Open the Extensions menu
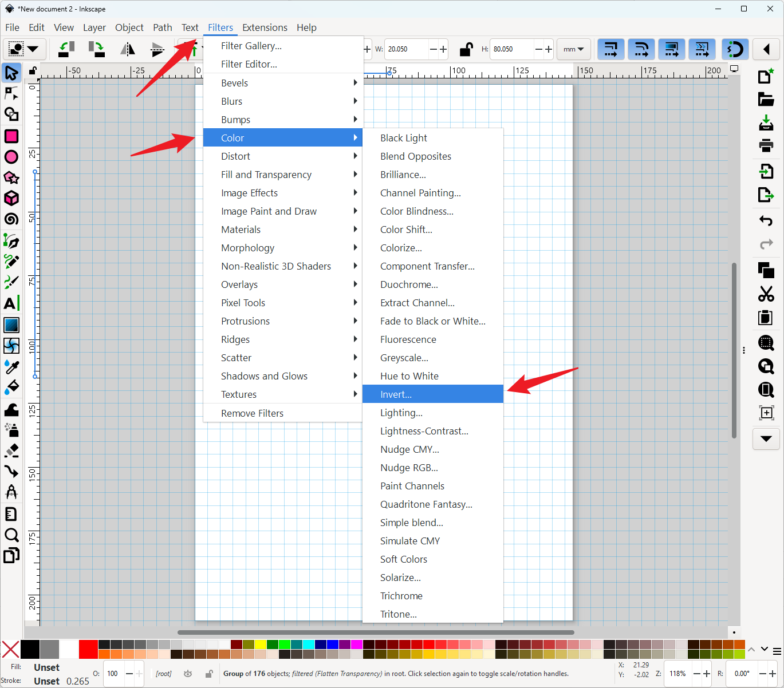This screenshot has height=688, width=784. 265,27
